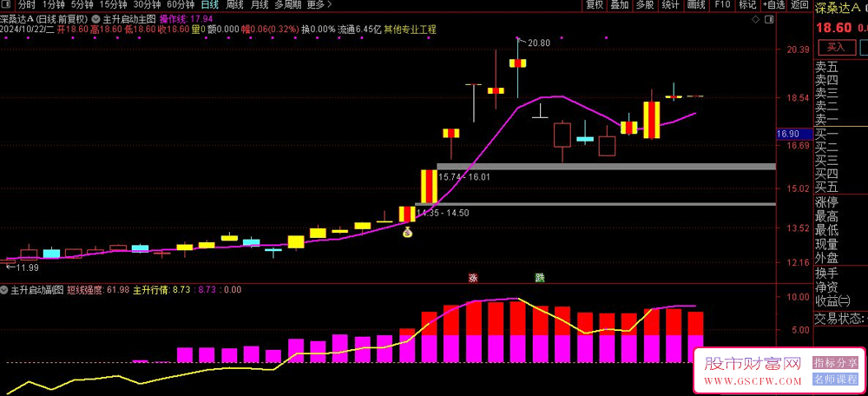
Task: Click the money bag signal marker
Action: (x=407, y=233)
